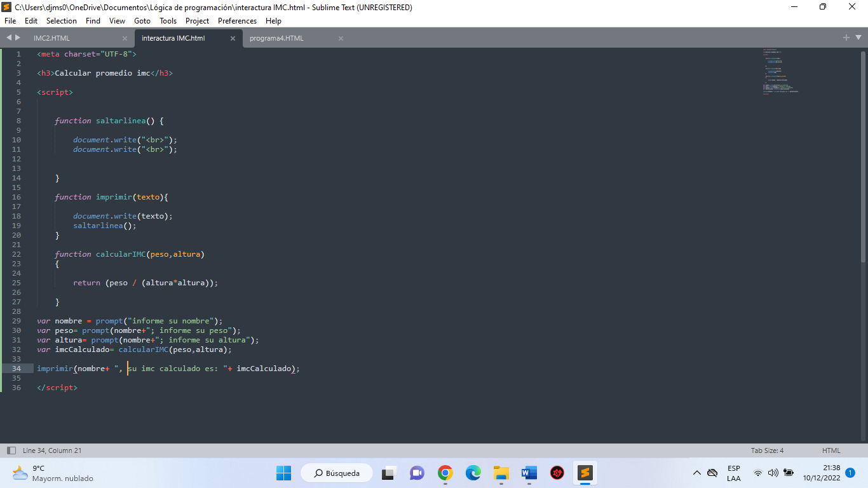The width and height of the screenshot is (868, 488).
Task: Close the interactura IMC.html tab
Action: click(x=233, y=38)
